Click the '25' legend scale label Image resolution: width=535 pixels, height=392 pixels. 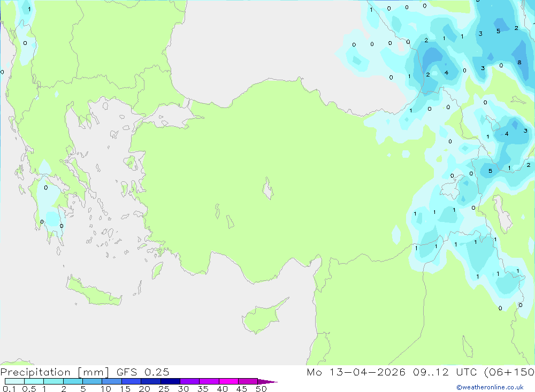[x=164, y=389]
